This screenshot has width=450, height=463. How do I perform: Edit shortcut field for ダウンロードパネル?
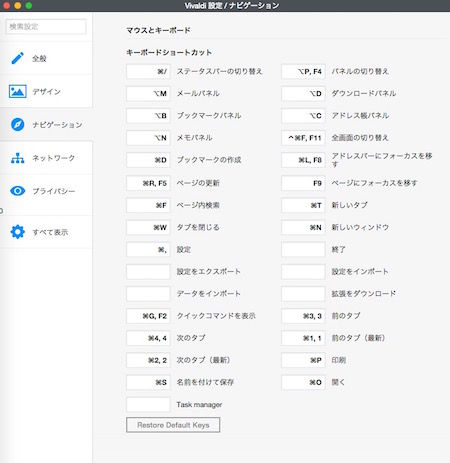pos(303,93)
